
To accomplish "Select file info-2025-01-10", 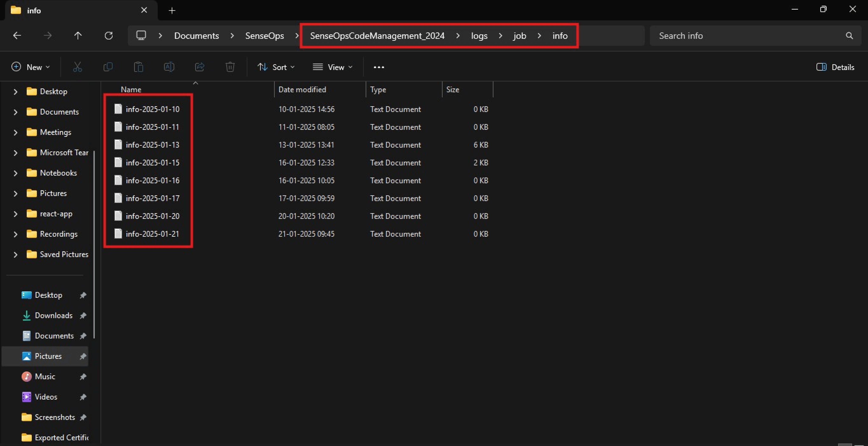I will 152,109.
